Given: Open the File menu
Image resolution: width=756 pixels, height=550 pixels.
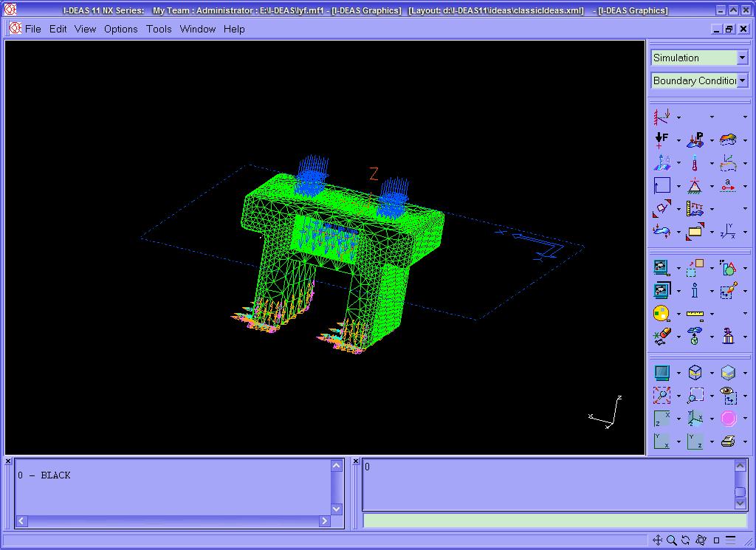Looking at the screenshot, I should (x=32, y=29).
